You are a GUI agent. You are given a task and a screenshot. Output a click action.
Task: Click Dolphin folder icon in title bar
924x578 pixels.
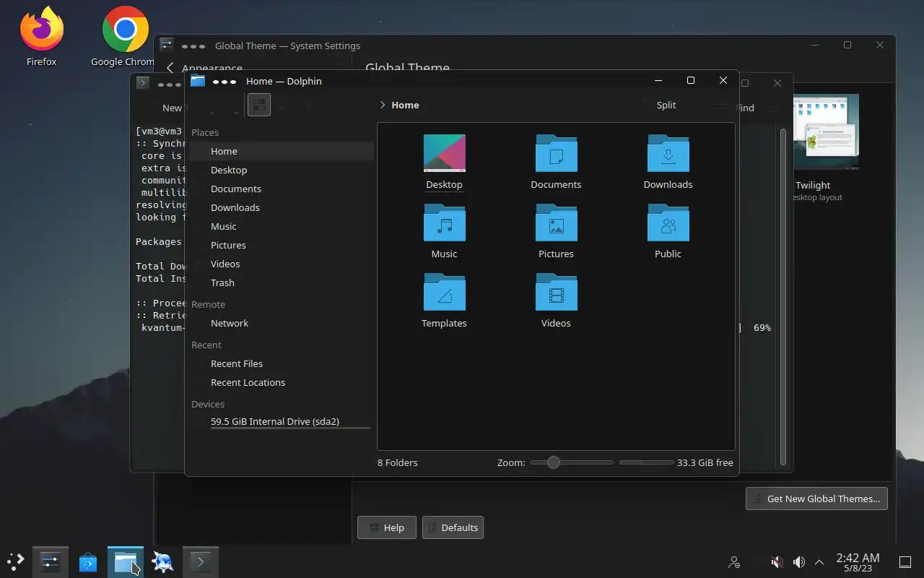pyautogui.click(x=198, y=81)
